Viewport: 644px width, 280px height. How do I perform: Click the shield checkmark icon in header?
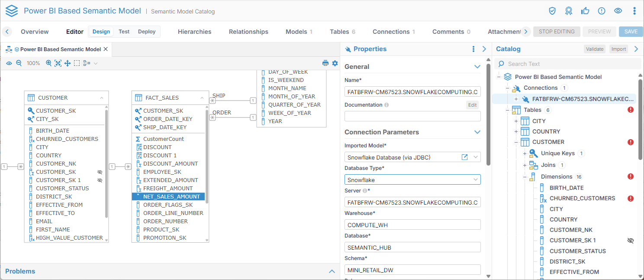552,11
